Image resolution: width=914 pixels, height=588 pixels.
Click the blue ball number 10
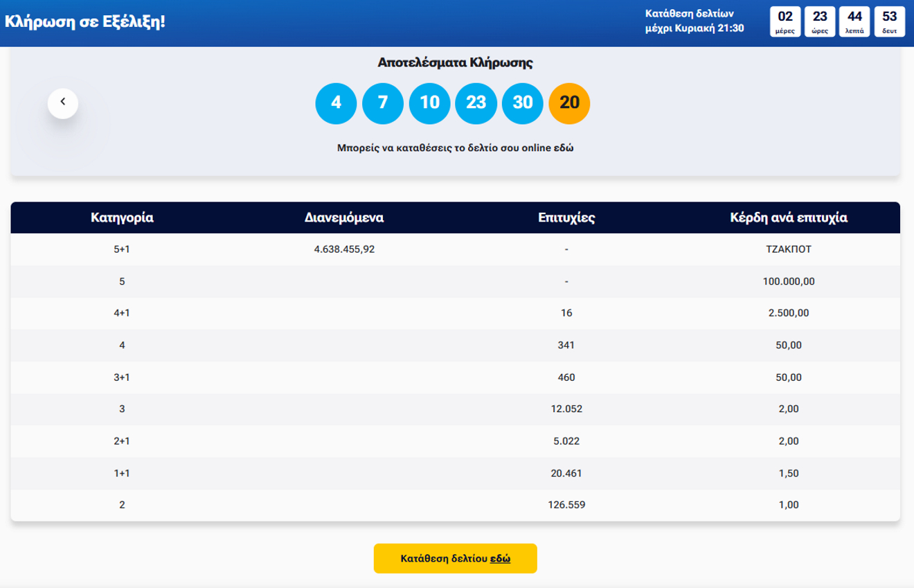[x=429, y=103]
